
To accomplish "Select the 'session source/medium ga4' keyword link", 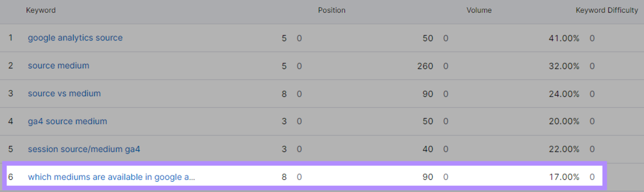I will tap(84, 149).
